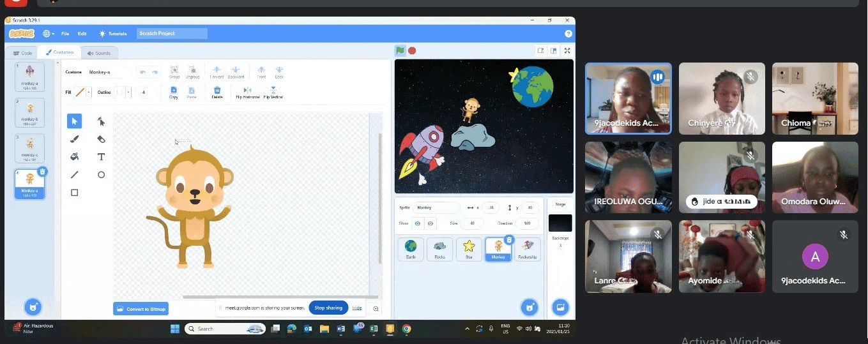Click the Delete trash icon in toolbar
The image size is (868, 344).
pyautogui.click(x=217, y=93)
